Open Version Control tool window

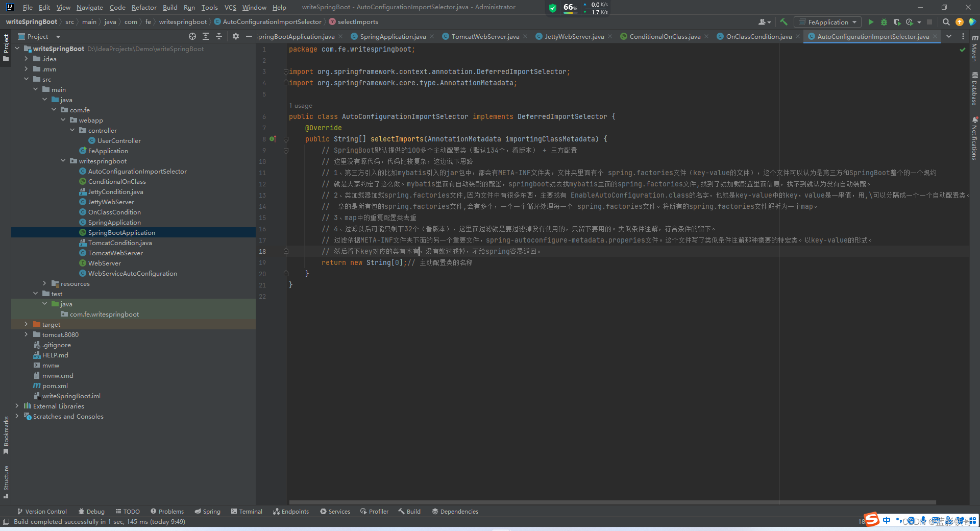[x=42, y=511]
